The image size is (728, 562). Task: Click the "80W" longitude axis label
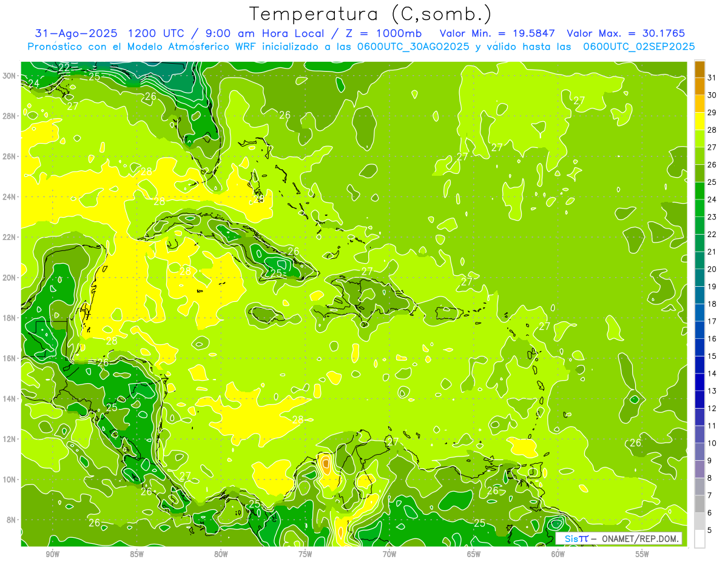tap(221, 554)
